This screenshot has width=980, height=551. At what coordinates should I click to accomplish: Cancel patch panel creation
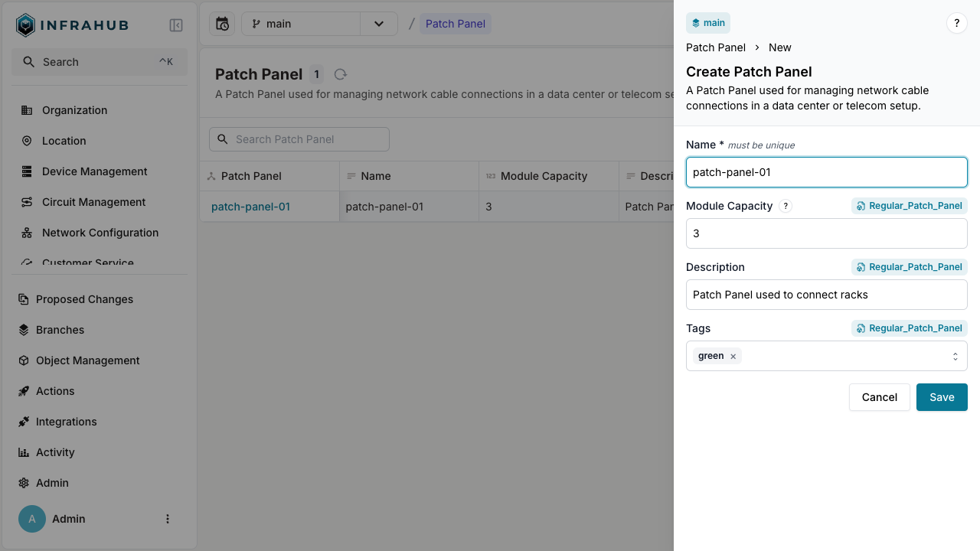coord(879,397)
